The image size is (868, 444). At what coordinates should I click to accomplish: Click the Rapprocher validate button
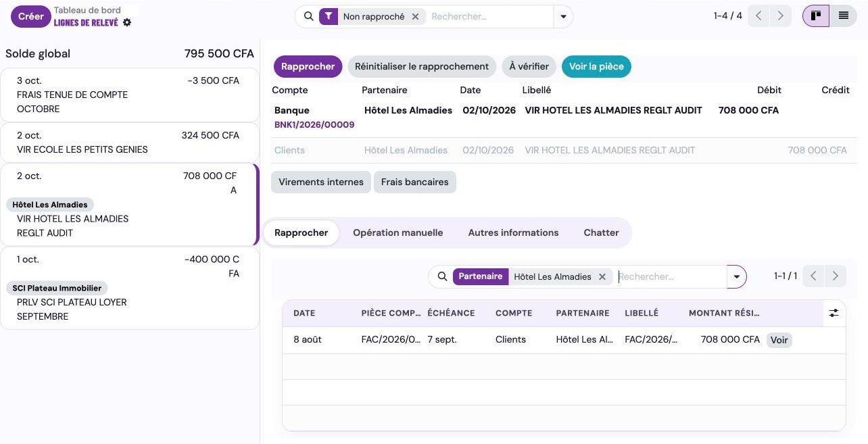308,66
